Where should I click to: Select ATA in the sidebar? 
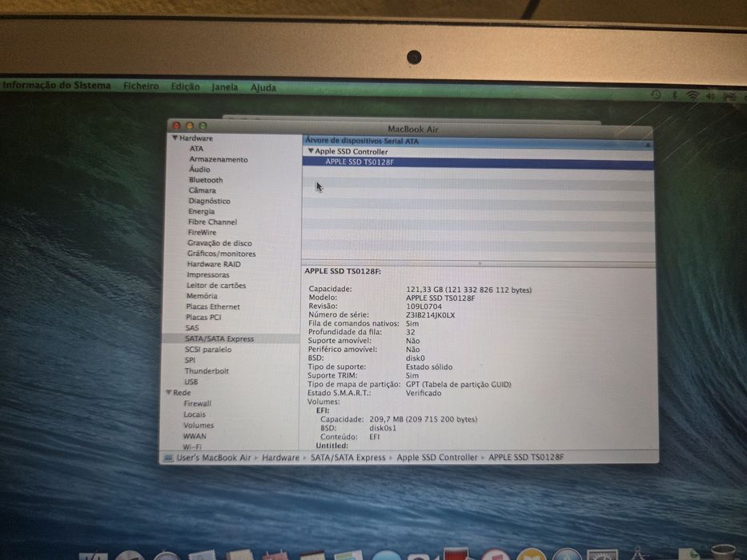coord(196,149)
